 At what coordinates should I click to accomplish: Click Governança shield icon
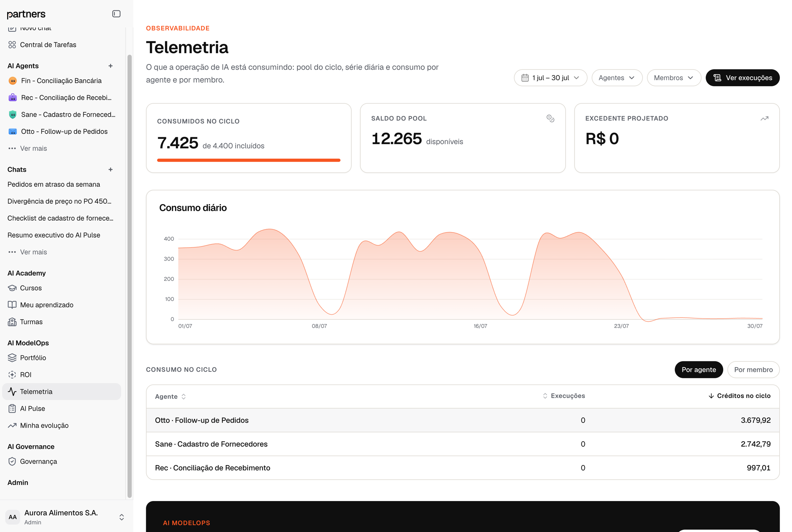12,461
